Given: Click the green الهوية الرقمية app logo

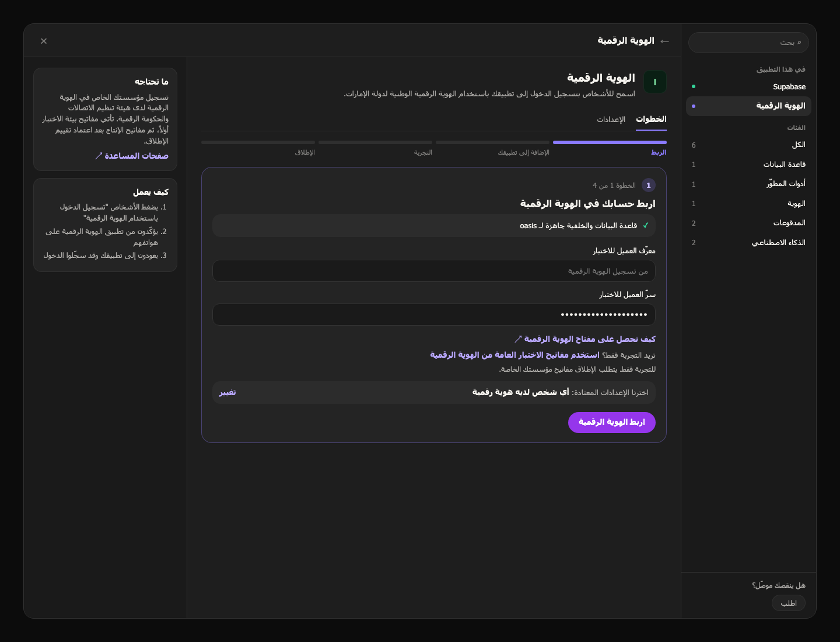Looking at the screenshot, I should click(x=654, y=82).
